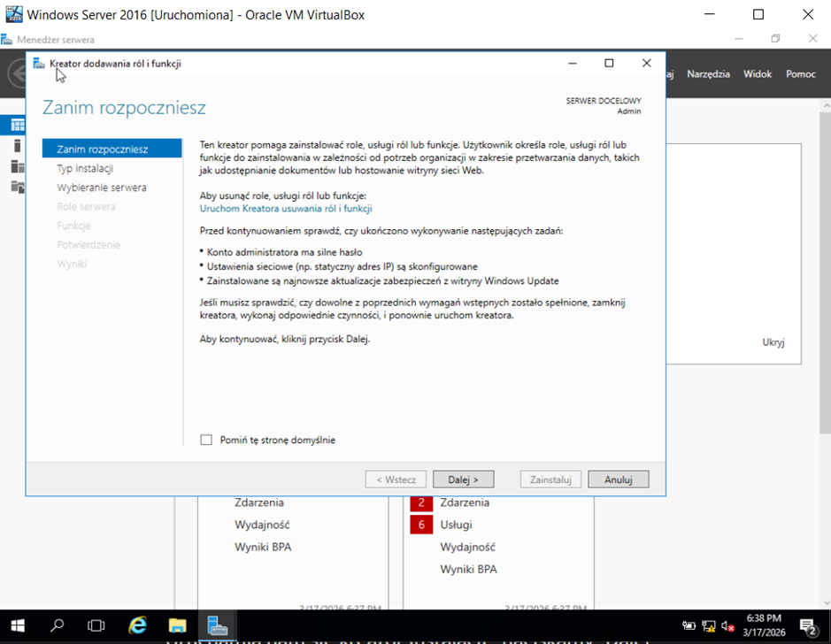The width and height of the screenshot is (831, 644).
Task: Check the 'Pomiń tę stronę domyślnie' checkbox
Action: (206, 440)
